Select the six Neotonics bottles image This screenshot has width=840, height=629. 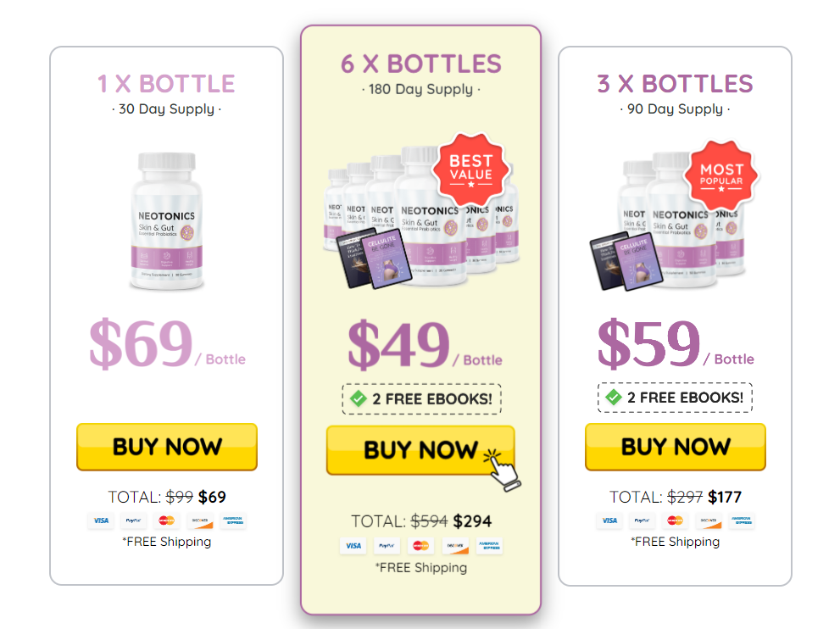421,214
